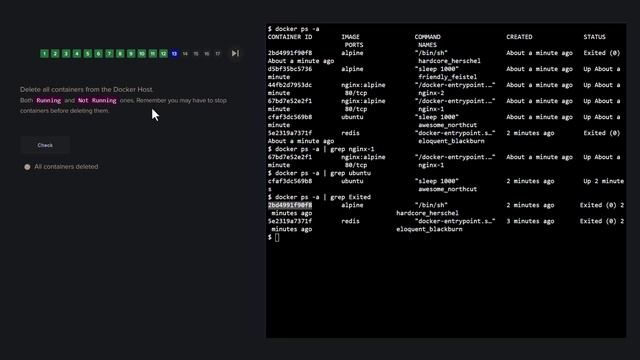Screen dimensions: 640x360
Task: Click the CREATED column header
Action: 519,37
